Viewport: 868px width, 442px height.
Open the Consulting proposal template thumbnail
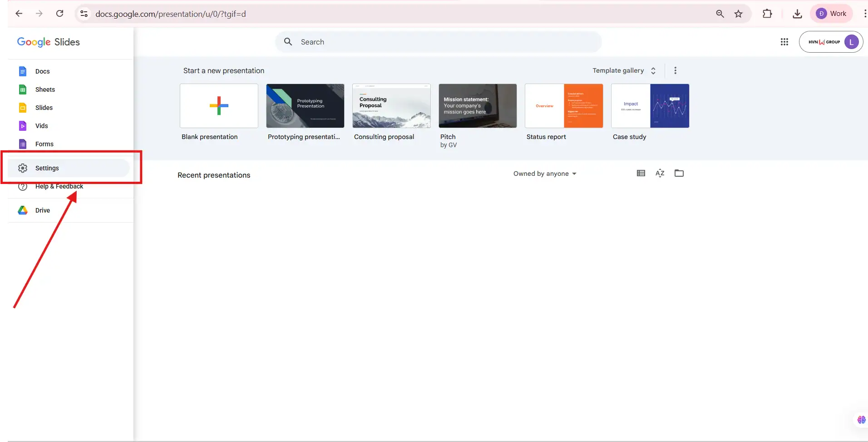point(391,106)
